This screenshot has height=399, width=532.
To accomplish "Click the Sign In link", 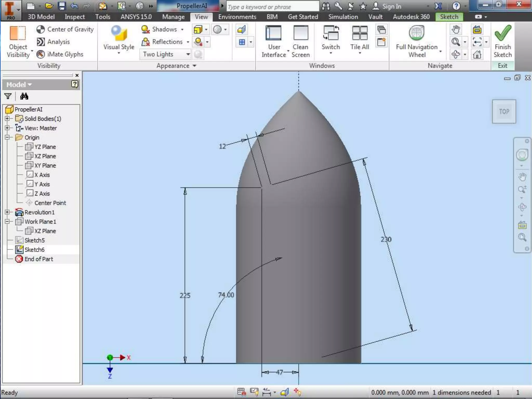I will 391,6.
